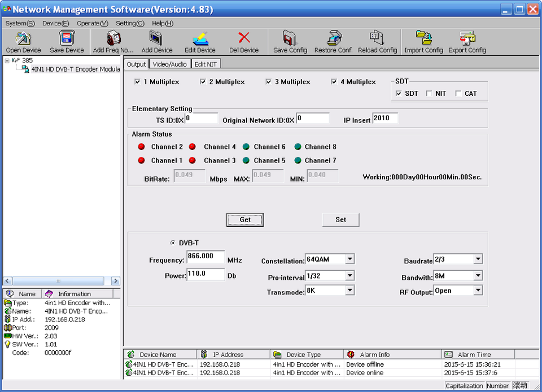Click the Export Config icon
Screen dimensions: 542x392
coord(467,38)
